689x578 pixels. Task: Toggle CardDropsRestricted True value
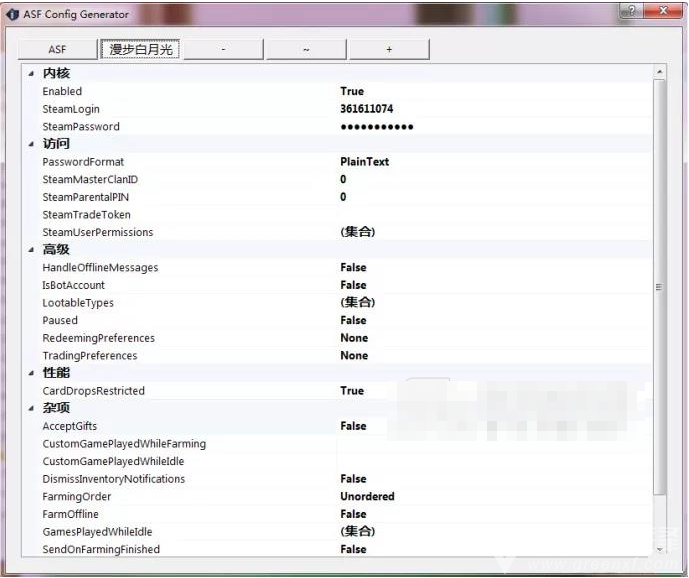pyautogui.click(x=352, y=391)
